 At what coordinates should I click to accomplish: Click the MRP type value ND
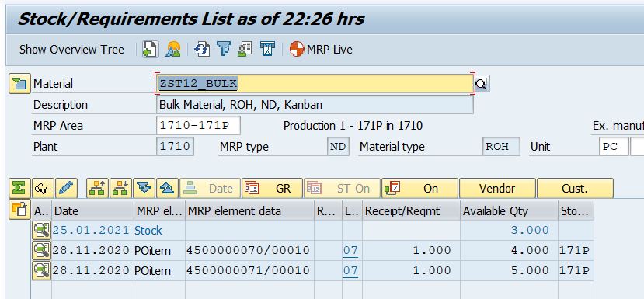tap(338, 147)
